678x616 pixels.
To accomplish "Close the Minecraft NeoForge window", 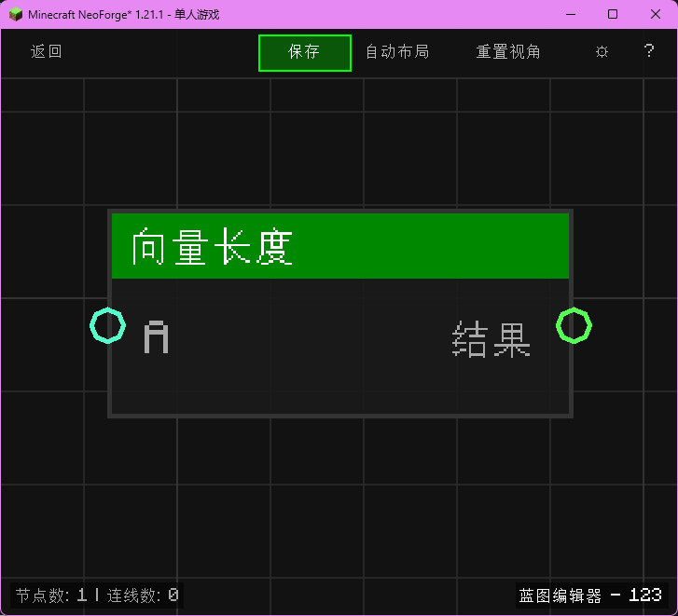I will pyautogui.click(x=655, y=14).
